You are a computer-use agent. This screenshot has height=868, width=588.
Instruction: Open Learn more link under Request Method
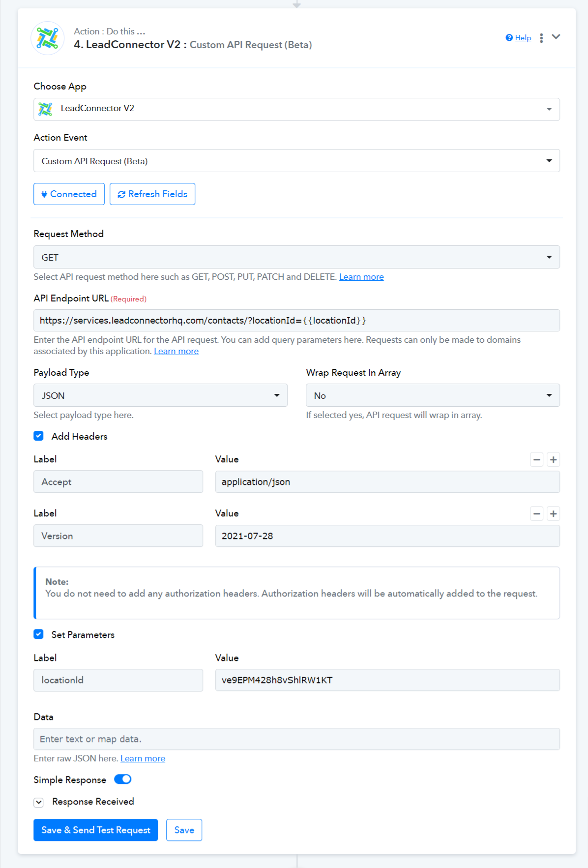pos(361,277)
